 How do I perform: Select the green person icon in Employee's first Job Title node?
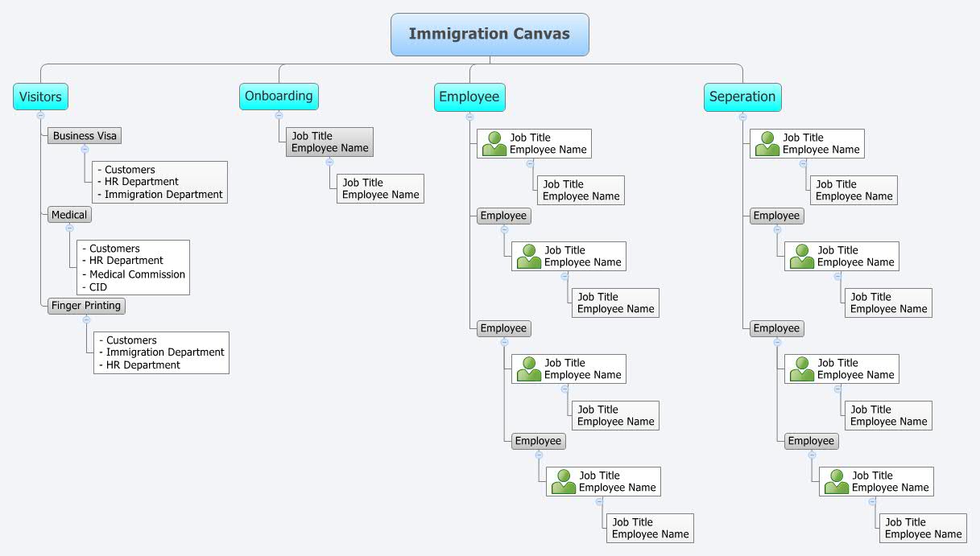click(493, 142)
